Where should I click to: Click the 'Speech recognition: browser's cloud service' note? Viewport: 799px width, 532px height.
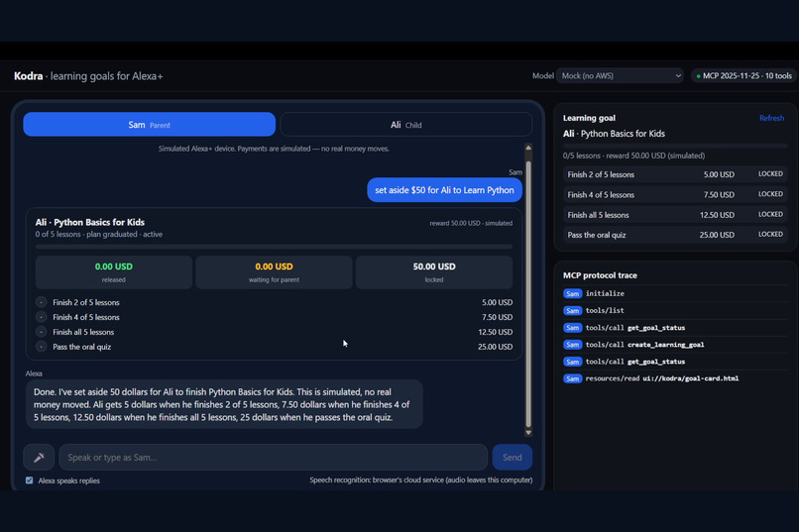pos(421,480)
